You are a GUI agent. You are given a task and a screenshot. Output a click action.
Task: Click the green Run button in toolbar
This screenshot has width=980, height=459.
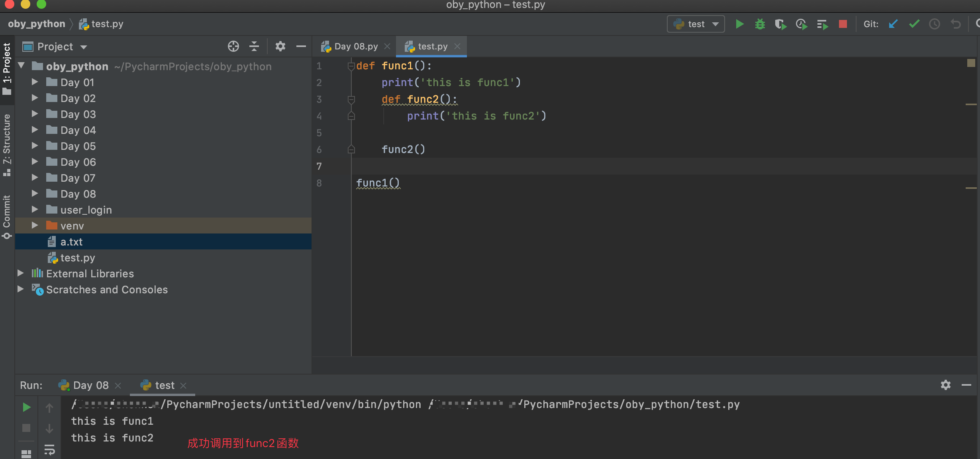coord(739,24)
